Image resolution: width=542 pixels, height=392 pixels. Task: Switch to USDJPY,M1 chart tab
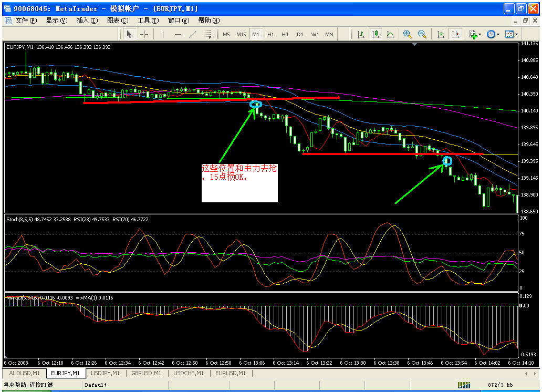[105, 373]
